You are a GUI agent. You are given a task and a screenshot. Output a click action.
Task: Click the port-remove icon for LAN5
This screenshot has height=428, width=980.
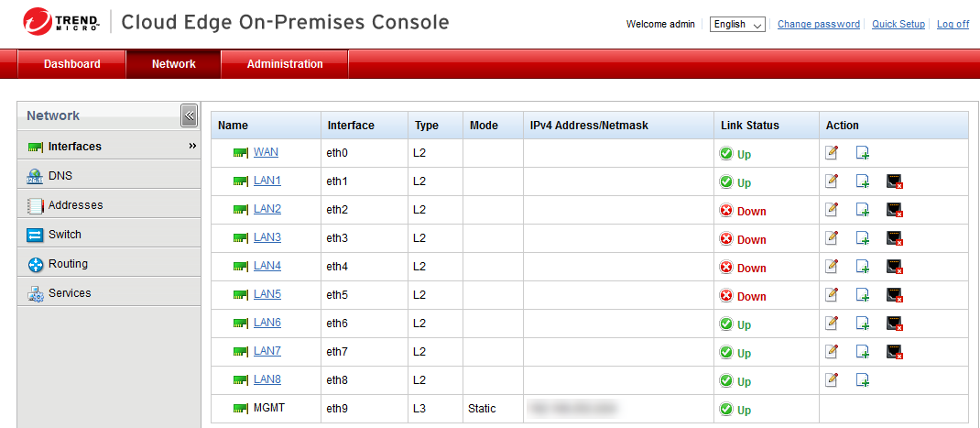(x=895, y=295)
